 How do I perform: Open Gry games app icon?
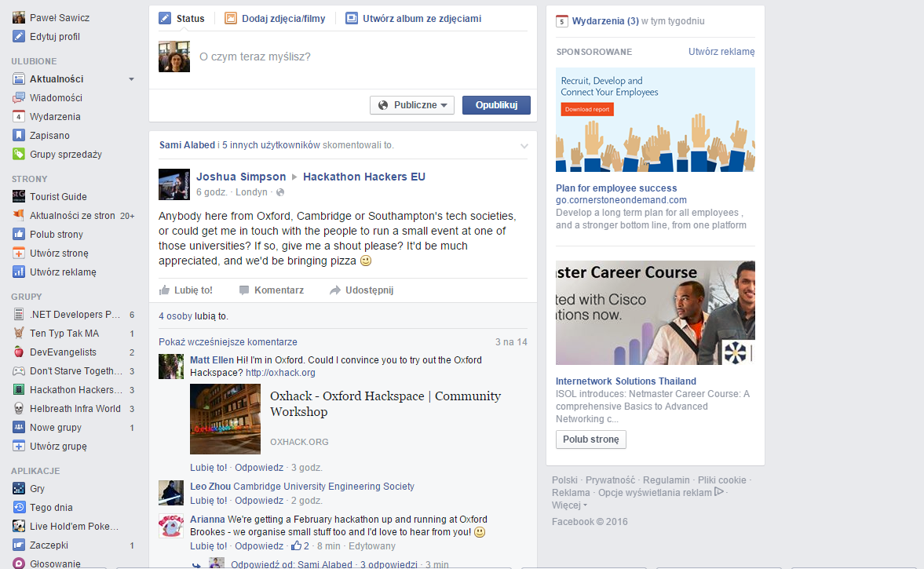pyautogui.click(x=19, y=489)
